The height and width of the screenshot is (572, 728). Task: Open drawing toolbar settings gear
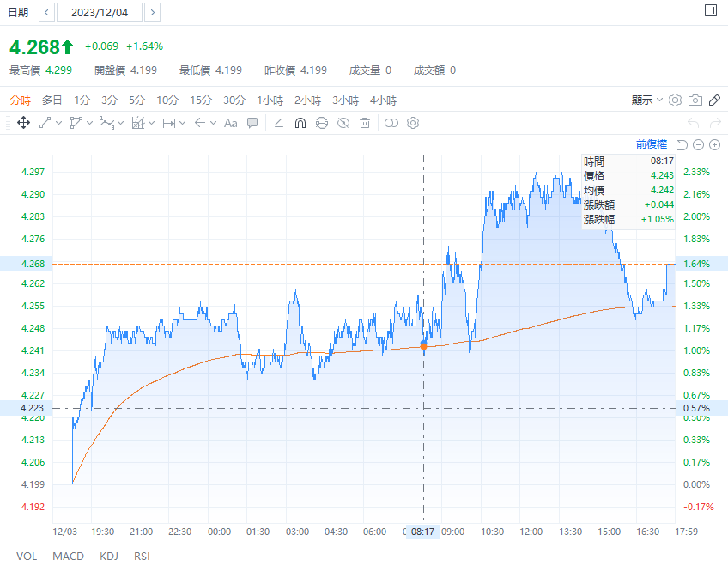point(413,123)
